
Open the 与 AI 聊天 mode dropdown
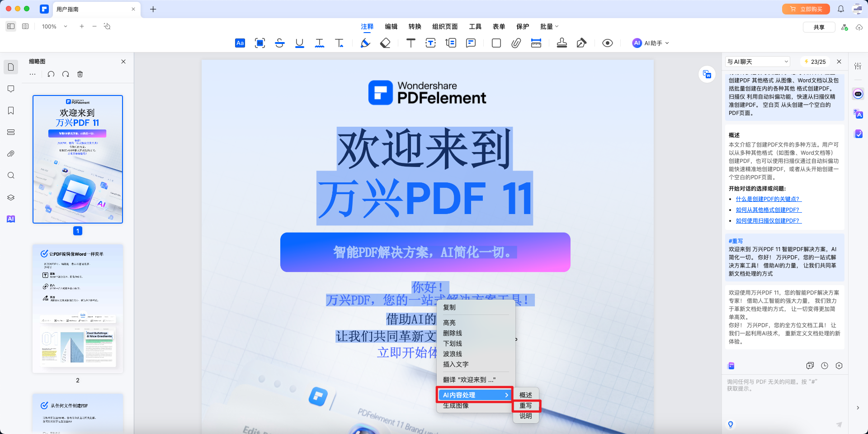coord(758,62)
